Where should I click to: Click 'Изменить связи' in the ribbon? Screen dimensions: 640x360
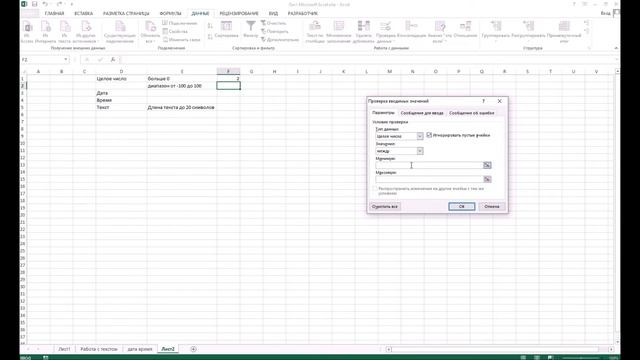182,40
